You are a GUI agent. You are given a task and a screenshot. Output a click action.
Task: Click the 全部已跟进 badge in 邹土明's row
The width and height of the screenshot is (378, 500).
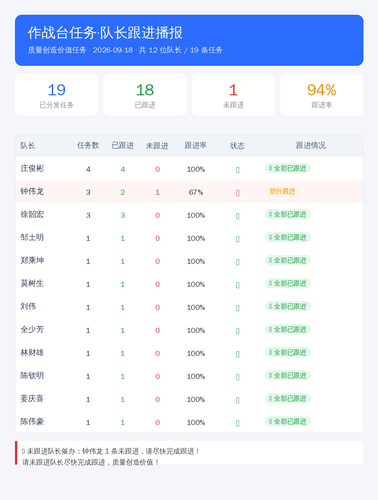click(x=288, y=237)
